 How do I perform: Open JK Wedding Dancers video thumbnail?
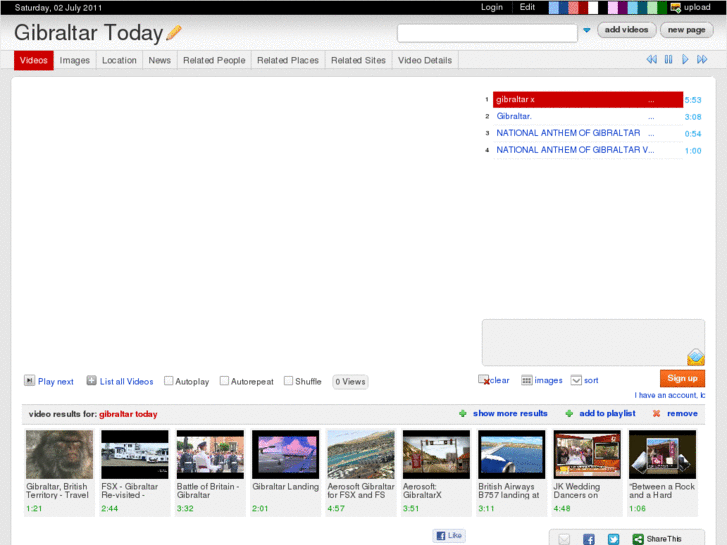click(x=587, y=454)
